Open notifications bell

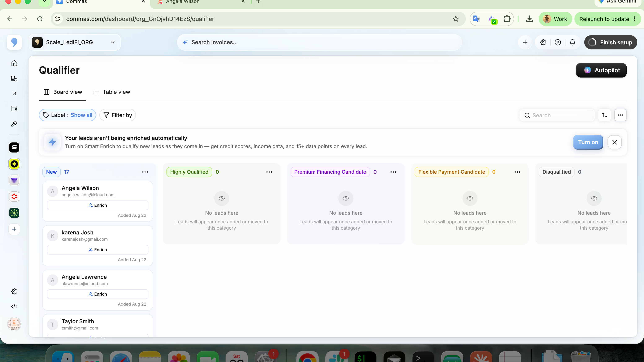pyautogui.click(x=573, y=43)
